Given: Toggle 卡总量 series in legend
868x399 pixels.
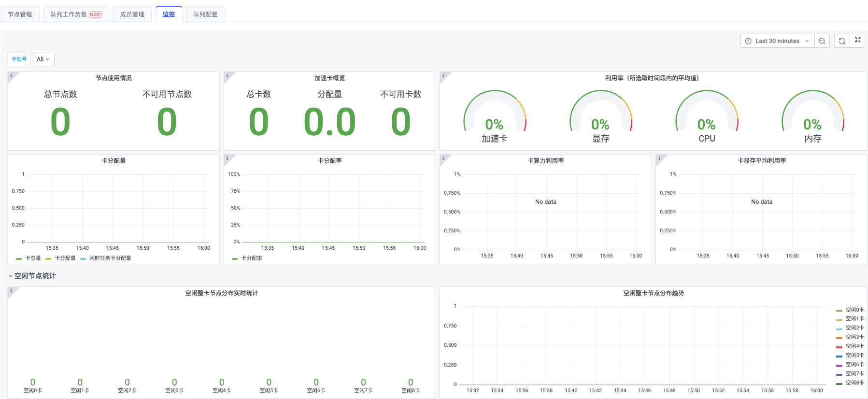Looking at the screenshot, I should [28, 258].
